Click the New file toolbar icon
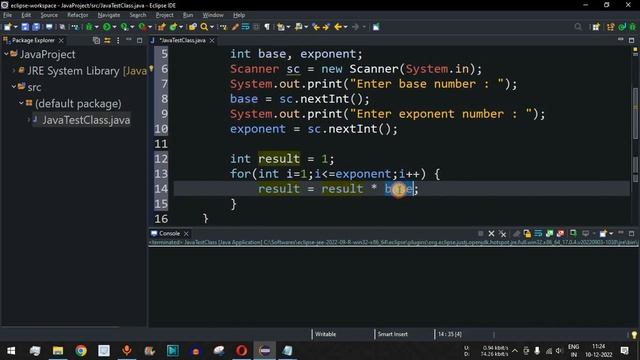The image size is (640, 360). click(8, 27)
